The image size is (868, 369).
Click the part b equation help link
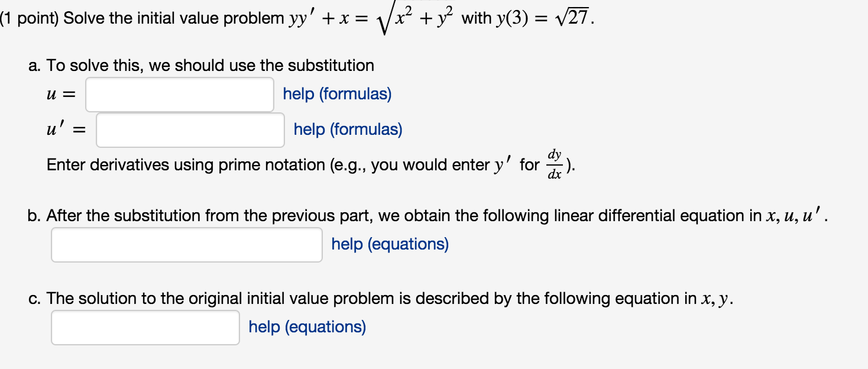(x=388, y=244)
